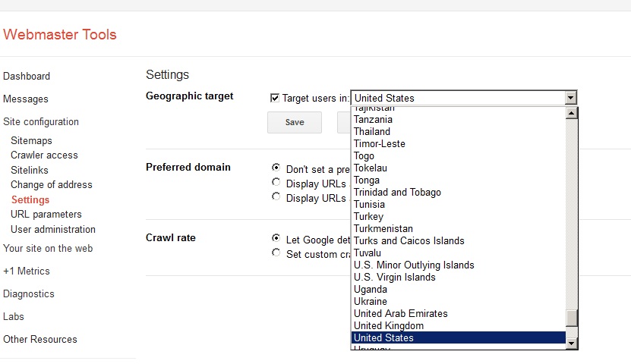Viewport: 631px width, 364px height.
Task: Choose Tuvalu from the country list
Action: (459, 253)
